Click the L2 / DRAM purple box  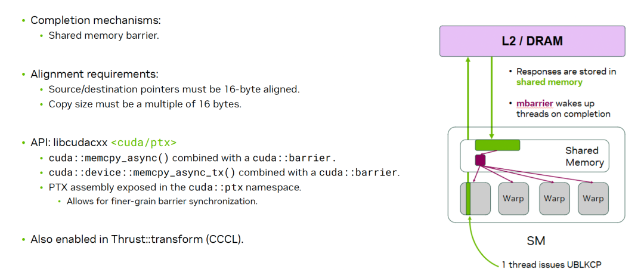(x=532, y=41)
